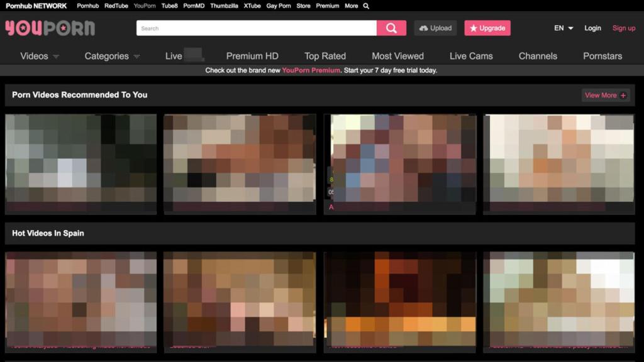Click the magnifying glass search icon
This screenshot has height=362, width=644.
(391, 28)
